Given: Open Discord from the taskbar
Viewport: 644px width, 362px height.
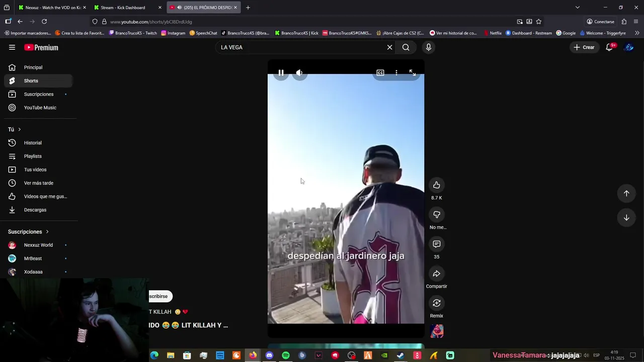Looking at the screenshot, I should coord(269,355).
